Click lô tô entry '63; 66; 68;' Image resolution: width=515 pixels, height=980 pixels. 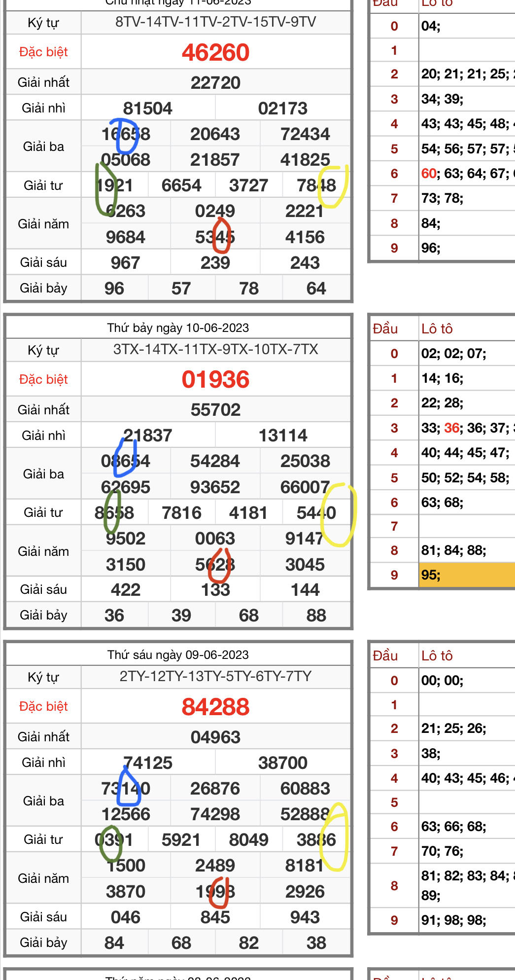pyautogui.click(x=453, y=827)
